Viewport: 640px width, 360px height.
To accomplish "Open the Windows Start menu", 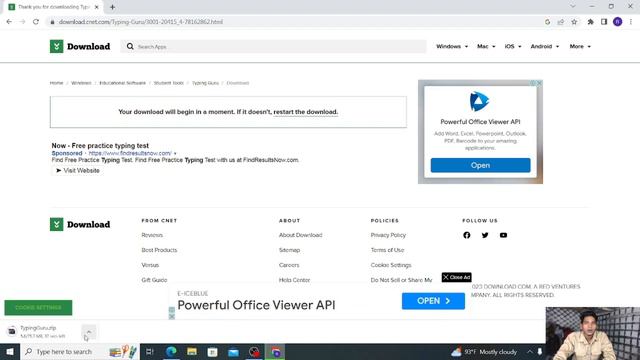I will point(10,351).
